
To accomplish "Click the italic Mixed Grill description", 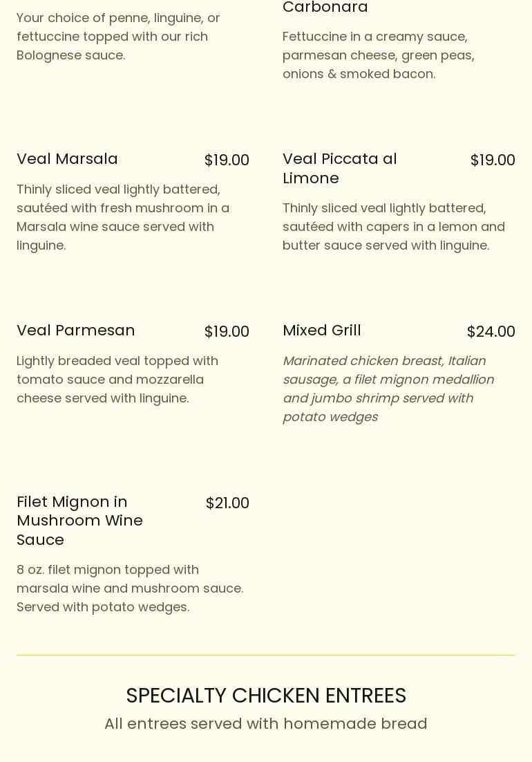I will 388,389.
